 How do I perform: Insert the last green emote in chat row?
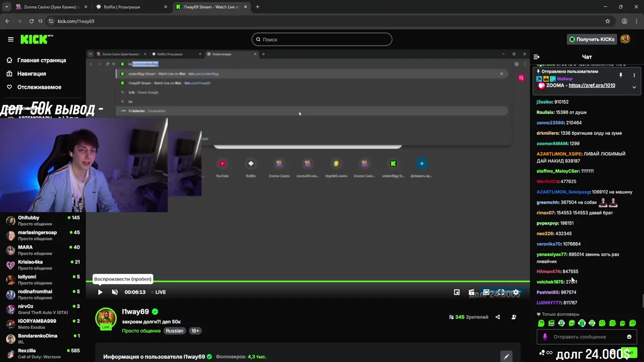(632, 323)
